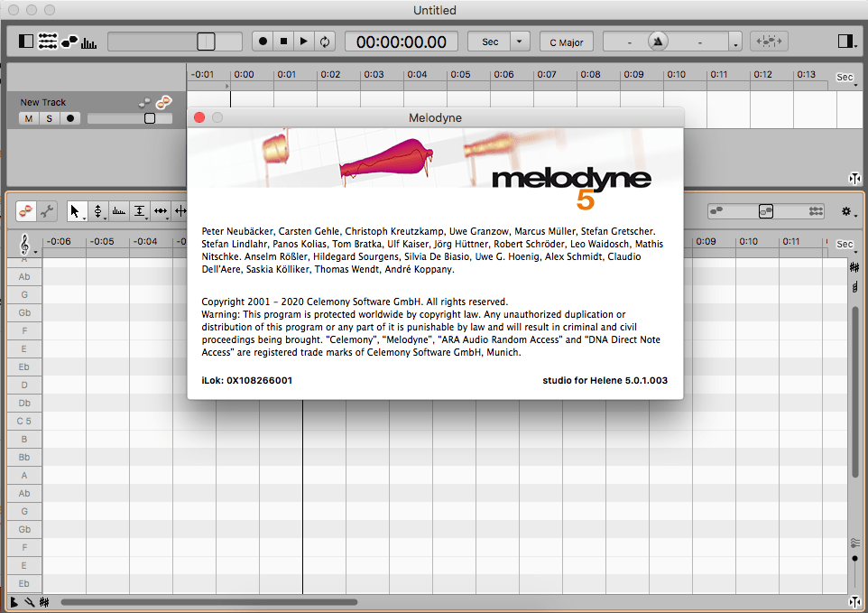Close the Melodyne about dialog
Screen dimensions: 868x613
[199, 117]
